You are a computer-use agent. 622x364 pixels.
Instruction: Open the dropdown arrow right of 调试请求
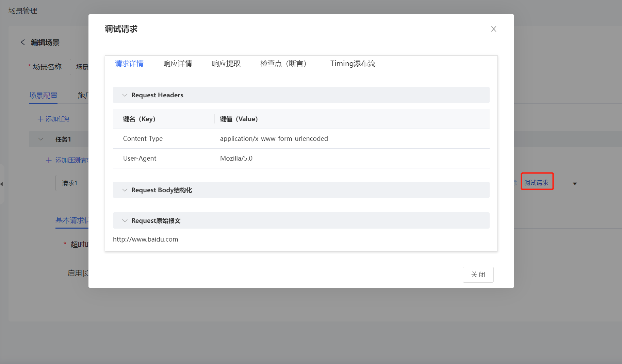[575, 184]
